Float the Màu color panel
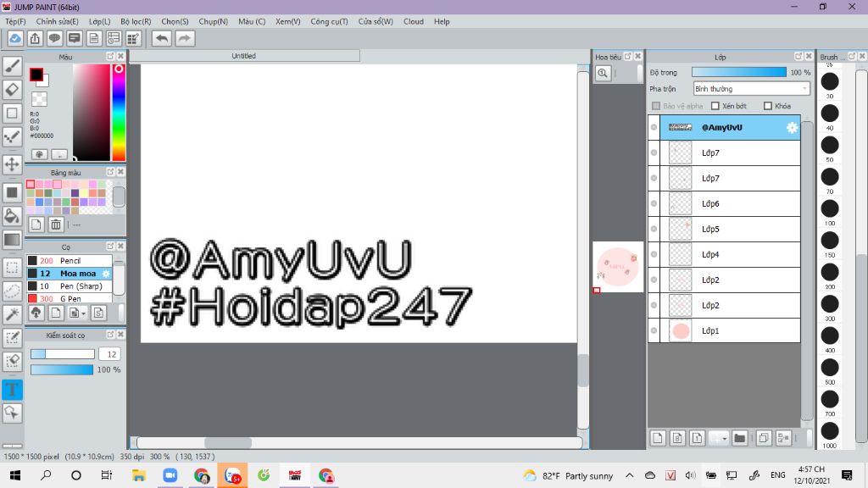 (110, 57)
